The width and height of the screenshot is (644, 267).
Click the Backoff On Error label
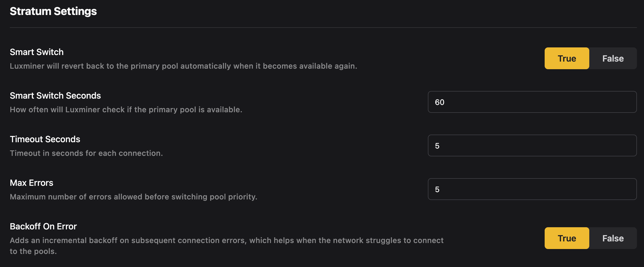(43, 226)
